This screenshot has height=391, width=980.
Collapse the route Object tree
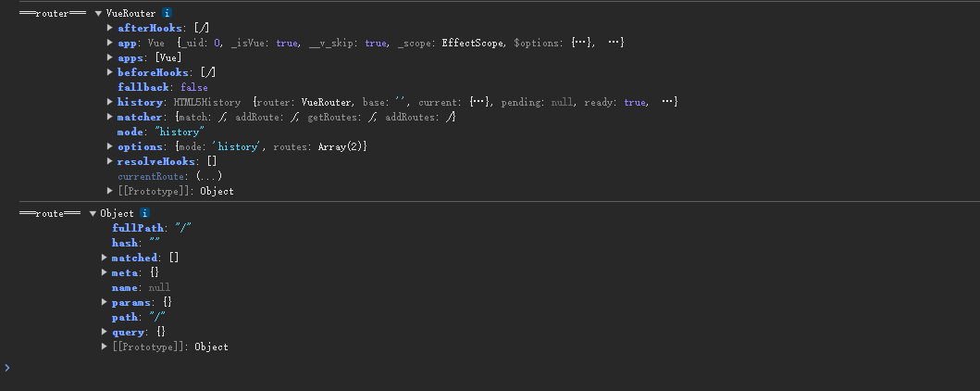click(x=93, y=214)
